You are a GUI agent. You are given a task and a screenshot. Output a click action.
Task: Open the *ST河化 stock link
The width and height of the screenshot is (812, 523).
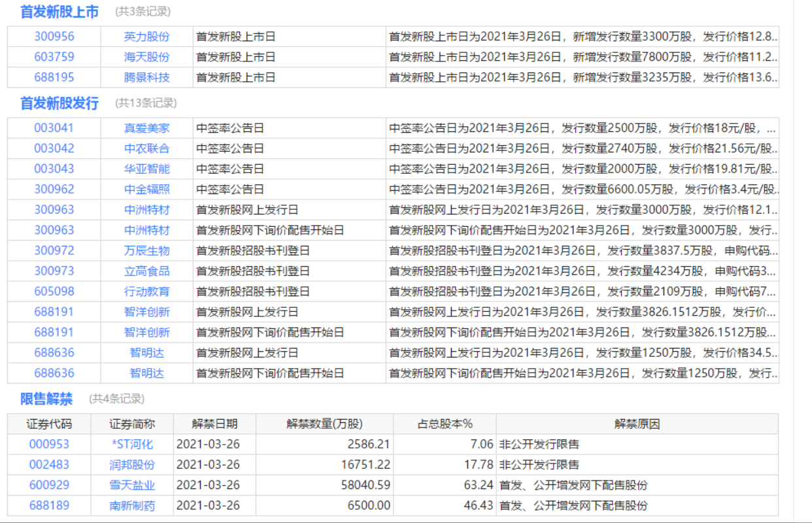point(132,444)
